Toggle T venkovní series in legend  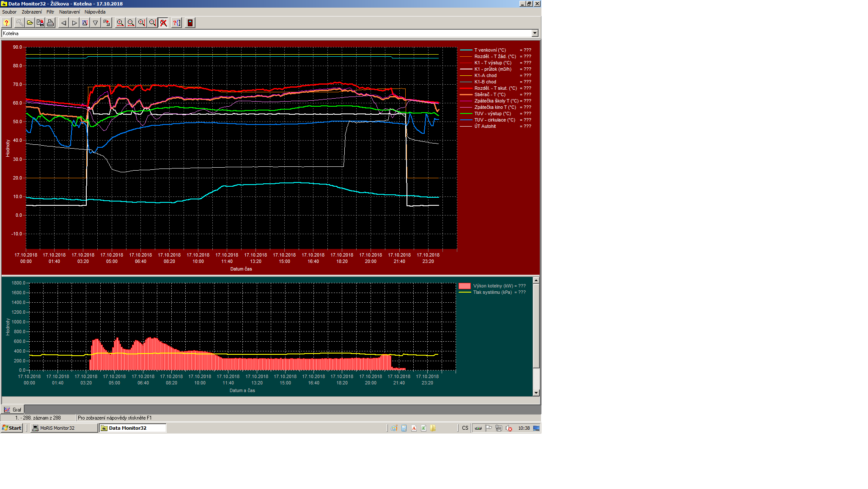pos(490,50)
